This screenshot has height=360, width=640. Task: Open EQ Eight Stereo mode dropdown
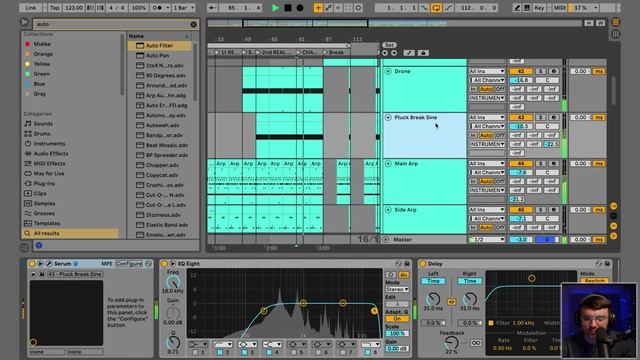point(397,289)
